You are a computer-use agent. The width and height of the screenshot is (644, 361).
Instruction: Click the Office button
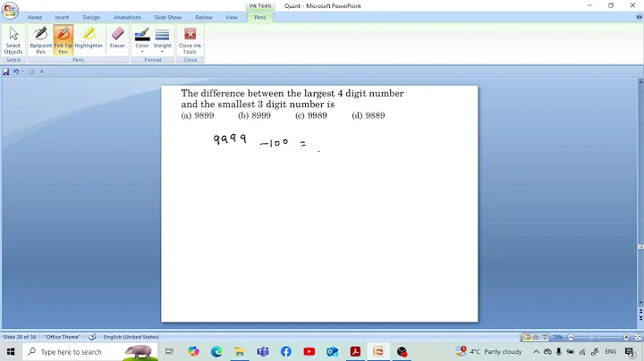click(x=10, y=10)
